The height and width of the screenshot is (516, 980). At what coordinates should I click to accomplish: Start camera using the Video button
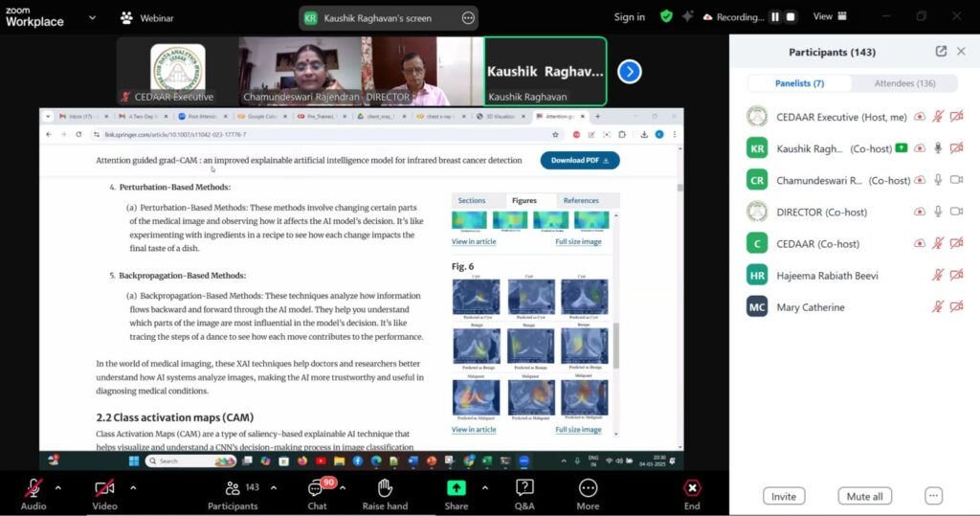(104, 488)
